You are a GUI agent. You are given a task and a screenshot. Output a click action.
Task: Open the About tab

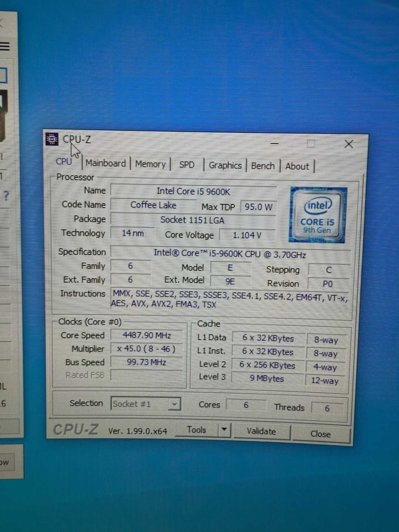(297, 167)
